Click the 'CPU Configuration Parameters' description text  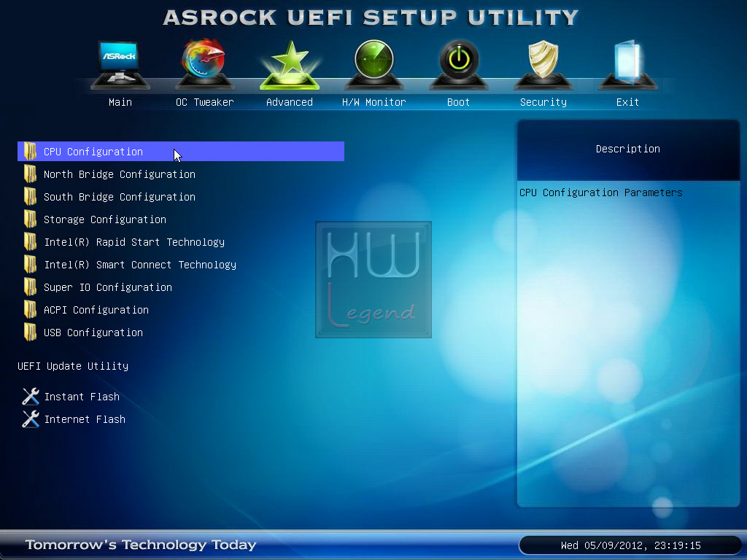point(601,192)
